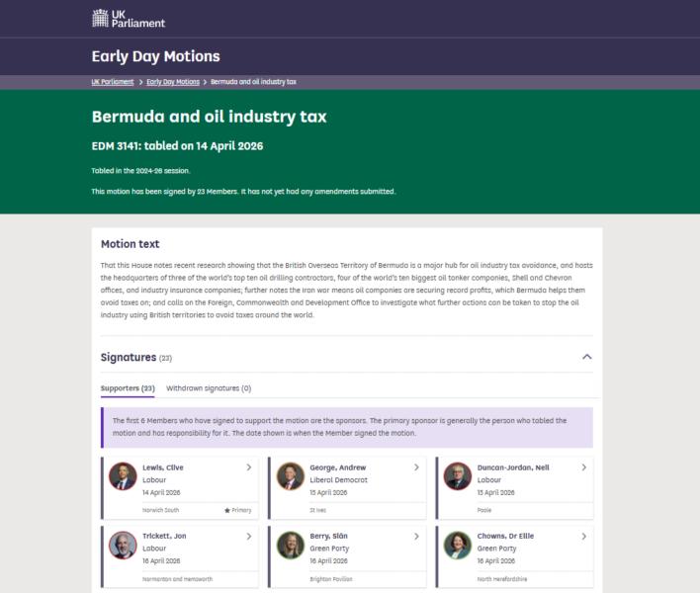Select the Supporters (23) tab
This screenshot has height=593, width=700.
point(128,388)
